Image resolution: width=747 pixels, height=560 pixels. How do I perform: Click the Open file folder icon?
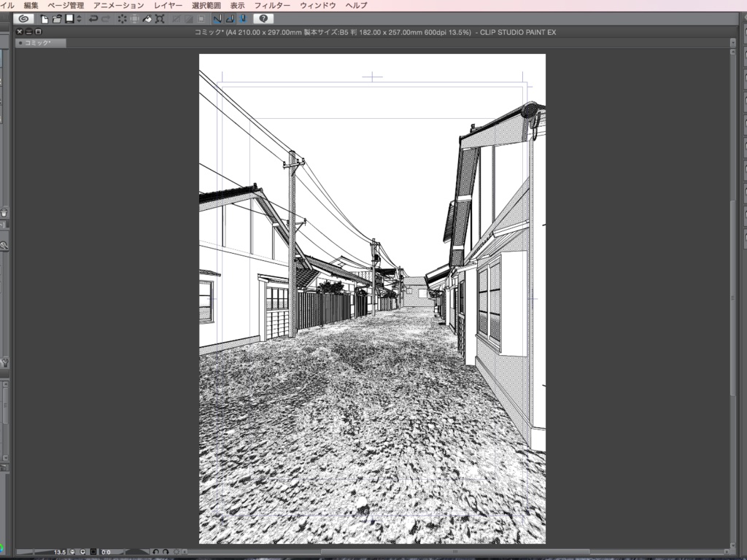pos(58,20)
